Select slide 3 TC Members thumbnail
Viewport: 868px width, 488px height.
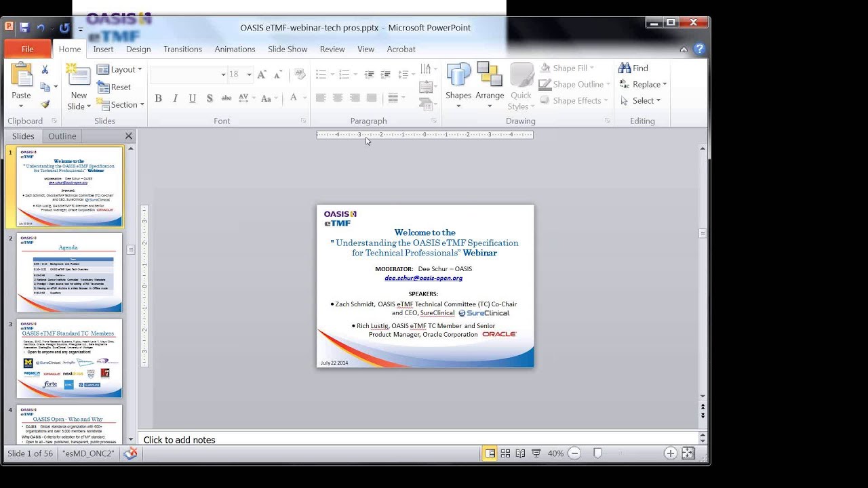click(69, 359)
